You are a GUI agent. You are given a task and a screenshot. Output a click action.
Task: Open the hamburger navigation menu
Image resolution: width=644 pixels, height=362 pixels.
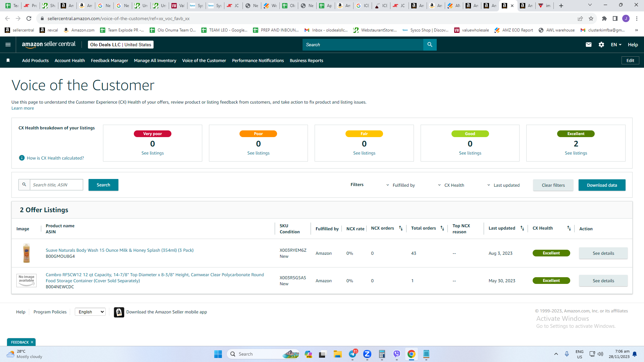click(x=8, y=45)
